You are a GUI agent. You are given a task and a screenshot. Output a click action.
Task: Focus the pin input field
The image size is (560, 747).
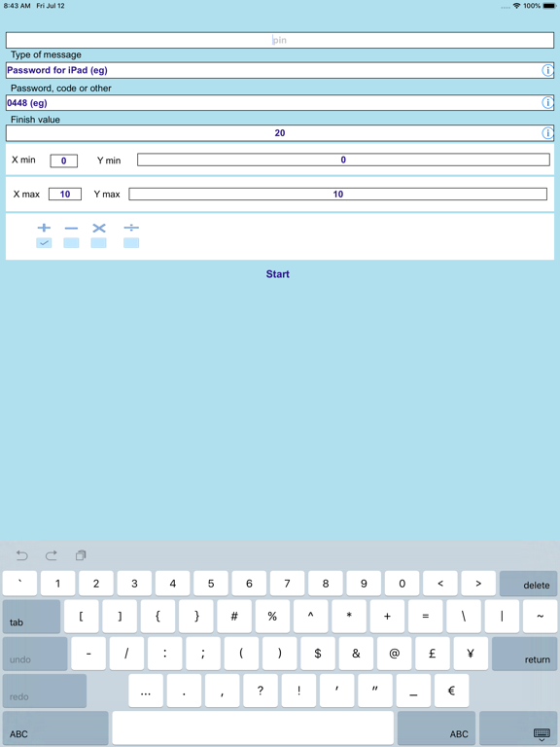[280, 40]
